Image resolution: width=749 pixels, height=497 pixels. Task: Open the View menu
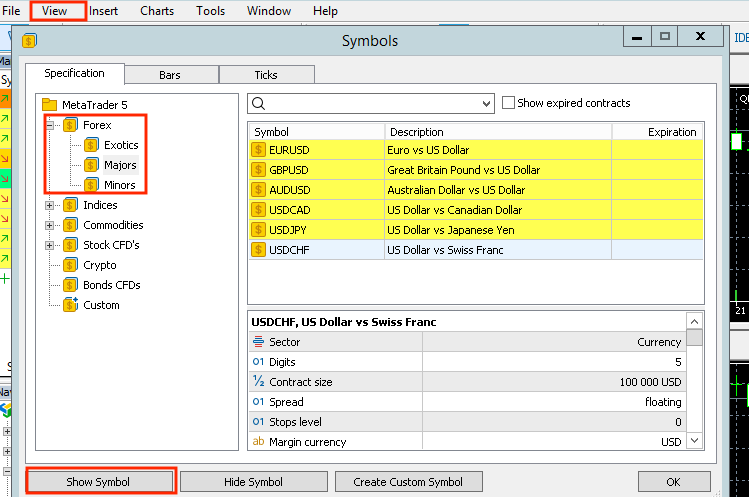54,11
